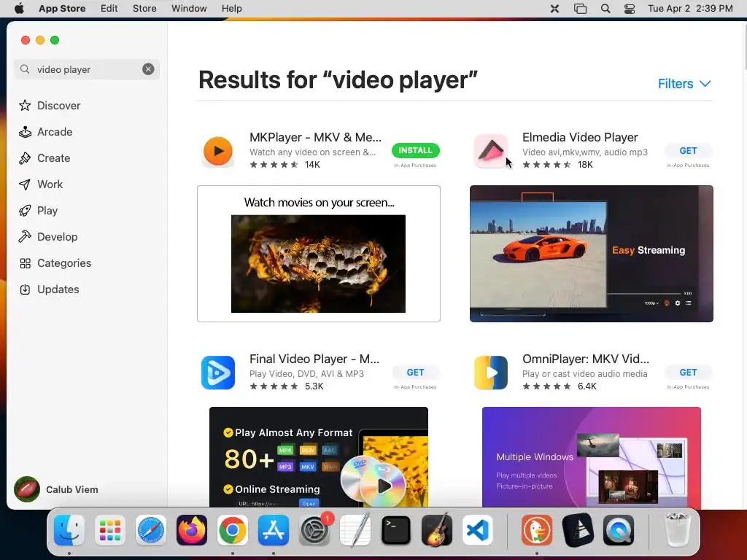Open Launchpad from the Dock
The width and height of the screenshot is (747, 560).
[x=110, y=530]
